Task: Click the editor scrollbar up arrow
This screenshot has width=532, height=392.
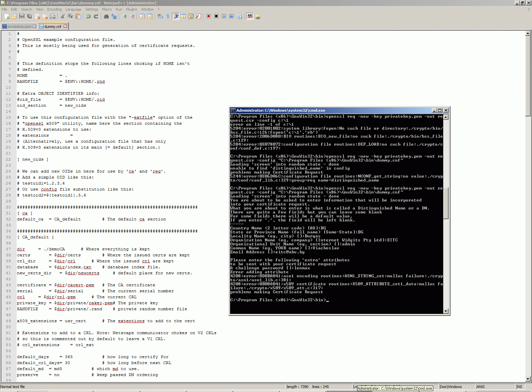Action: click(x=528, y=33)
